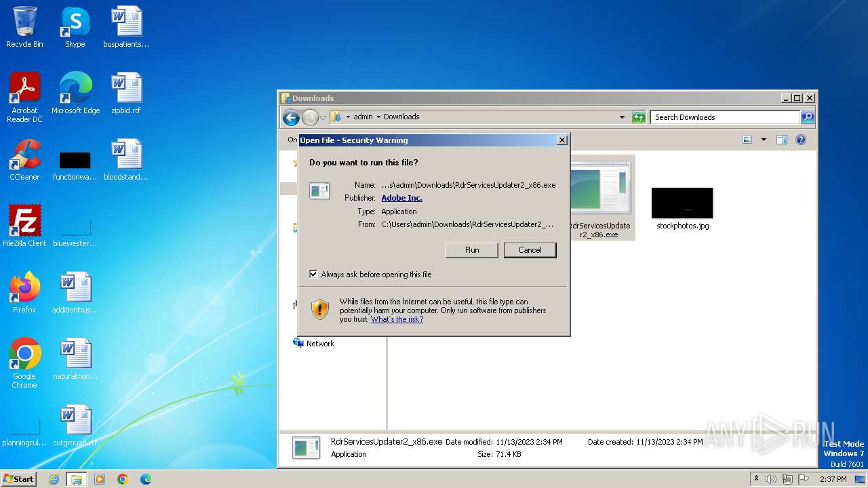This screenshot has width=868, height=488.
Task: Click Run in the Security Warning
Action: tap(472, 250)
